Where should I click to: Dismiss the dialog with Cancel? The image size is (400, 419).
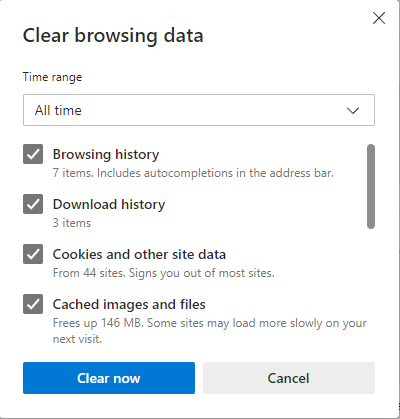(x=289, y=378)
